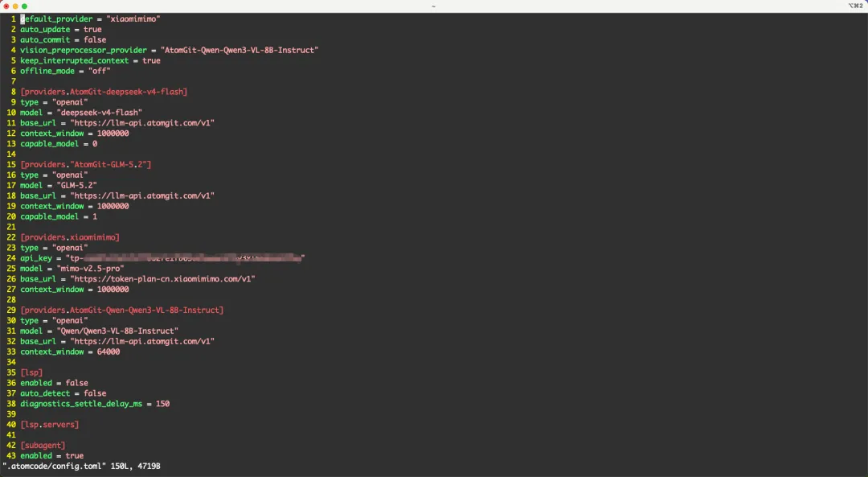This screenshot has width=868, height=477.
Task: Click the auto_detect setting
Action: (x=63, y=393)
